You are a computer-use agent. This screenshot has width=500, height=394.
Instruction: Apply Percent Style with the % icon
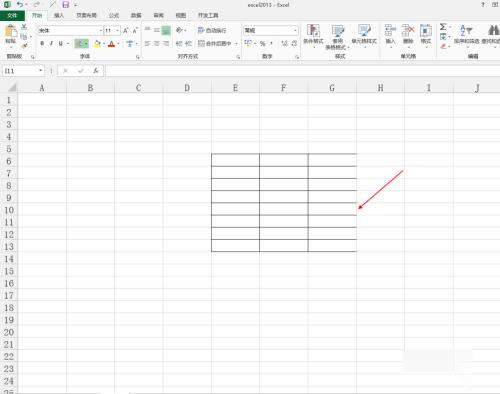point(263,43)
